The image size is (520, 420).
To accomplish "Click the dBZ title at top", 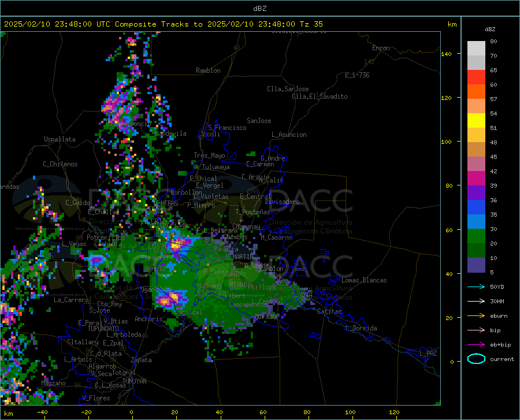I will pyautogui.click(x=259, y=9).
